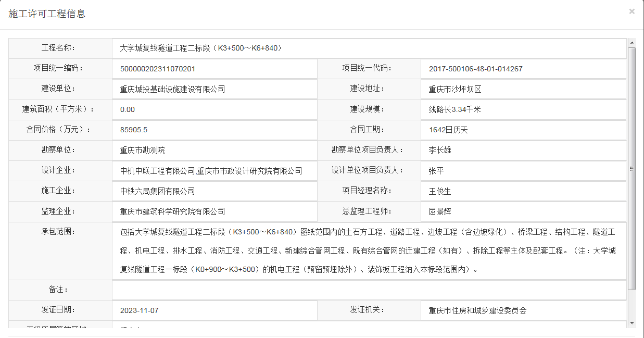Click the issue date 2023-11-07
The height and width of the screenshot is (338, 644).
tap(139, 310)
